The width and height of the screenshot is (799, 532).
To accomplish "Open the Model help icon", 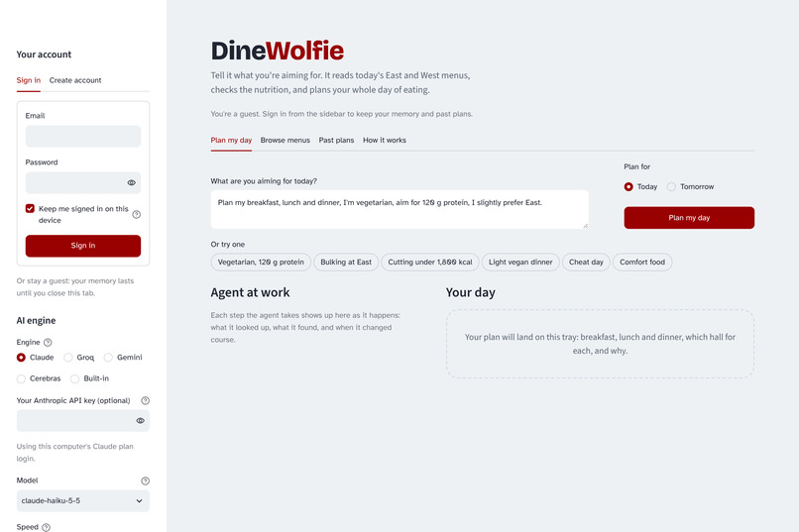I will click(145, 480).
